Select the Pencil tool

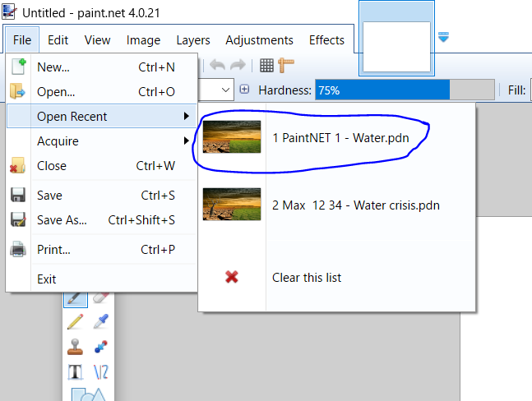coord(76,322)
